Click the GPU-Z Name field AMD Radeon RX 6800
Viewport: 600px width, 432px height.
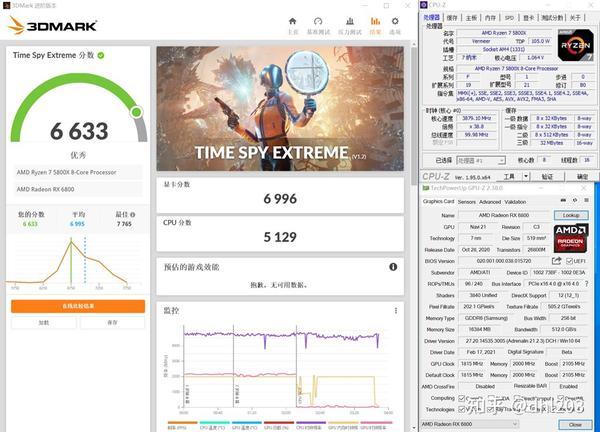pyautogui.click(x=504, y=215)
